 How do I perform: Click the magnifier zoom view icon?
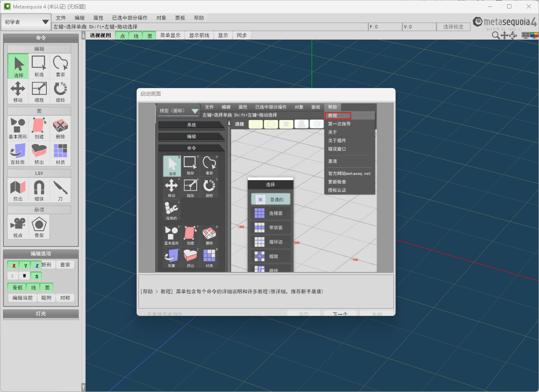pos(496,35)
